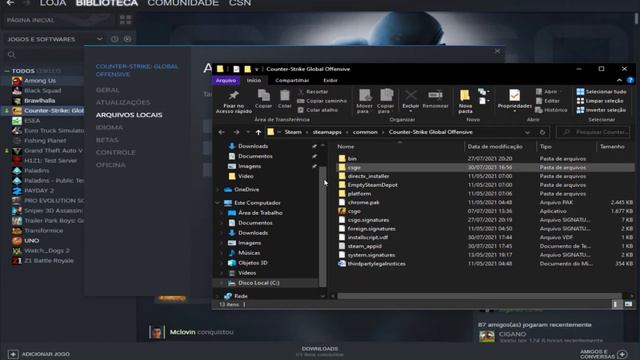The height and width of the screenshot is (360, 640).
Task: Select Objetos 3D in navigation pane
Action: pos(253,263)
